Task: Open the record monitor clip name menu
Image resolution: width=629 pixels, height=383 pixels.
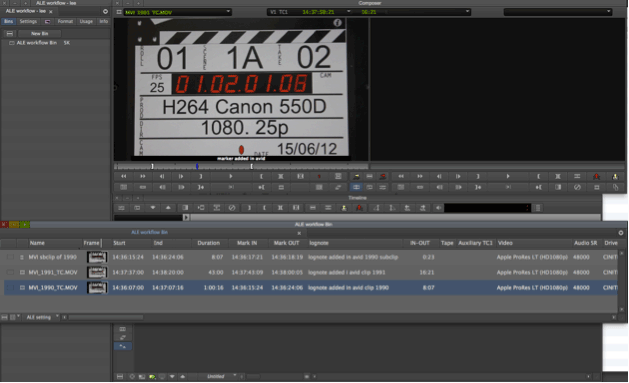Action: click(x=558, y=12)
